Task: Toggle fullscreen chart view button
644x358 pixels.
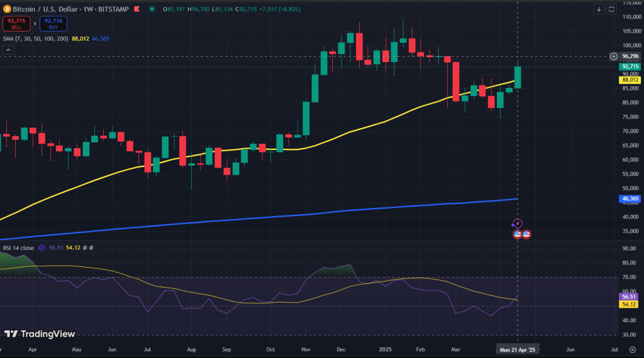Action: (x=611, y=9)
